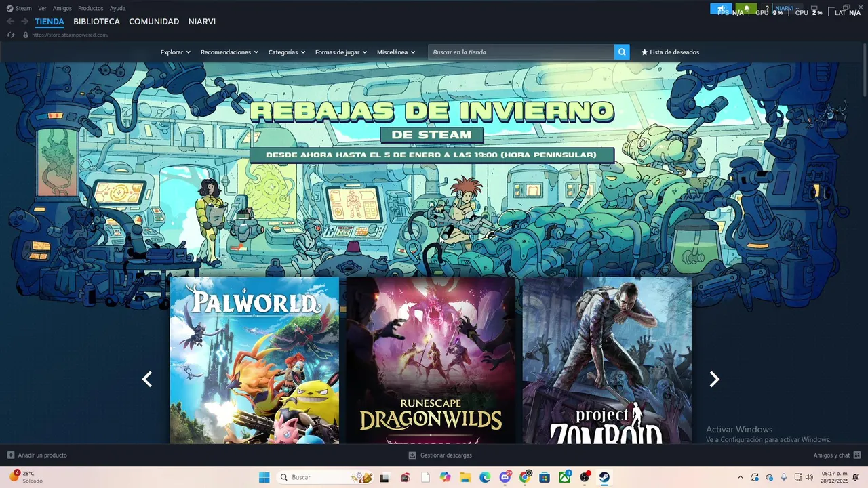Click the Windows taskbar Buscar search box

(325, 477)
